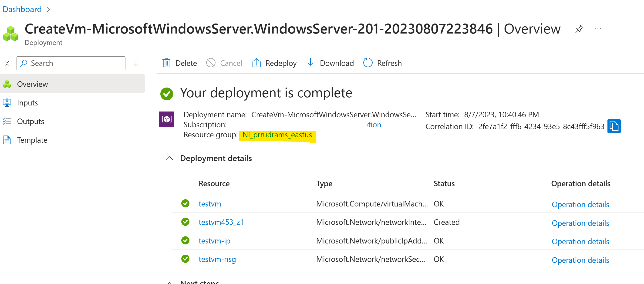Click the Outputs checklist icon in the sidebar
The image size is (644, 284).
pos(7,121)
